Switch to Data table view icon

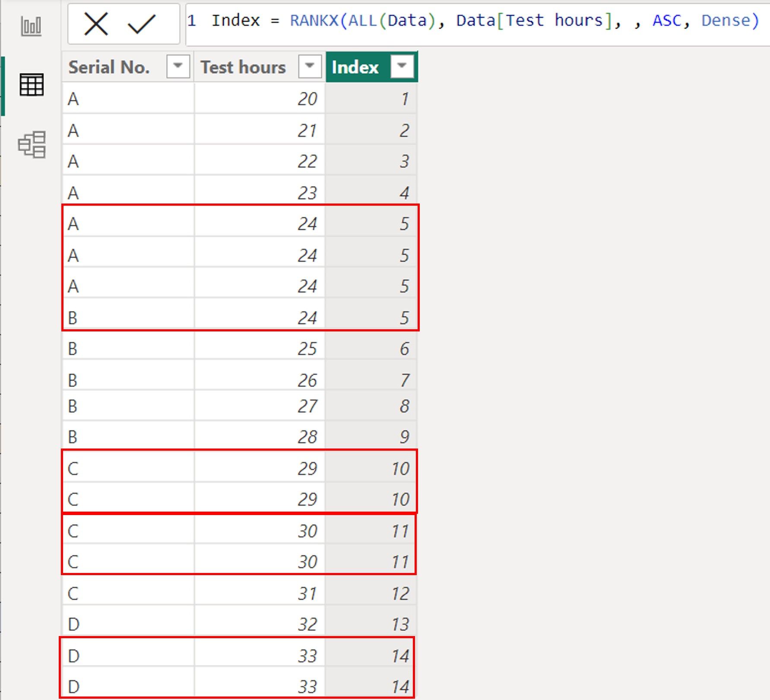pyautogui.click(x=31, y=84)
